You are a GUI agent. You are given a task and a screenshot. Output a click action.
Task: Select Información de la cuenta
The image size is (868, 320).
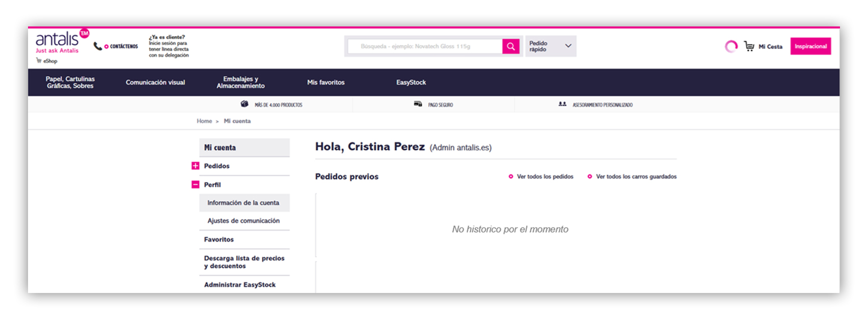tap(243, 203)
